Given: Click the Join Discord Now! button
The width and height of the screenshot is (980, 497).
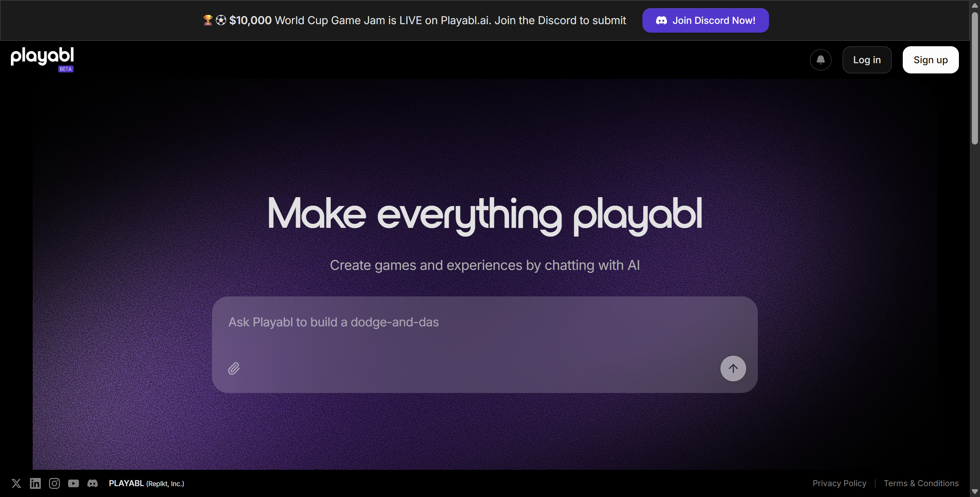Looking at the screenshot, I should (x=705, y=20).
